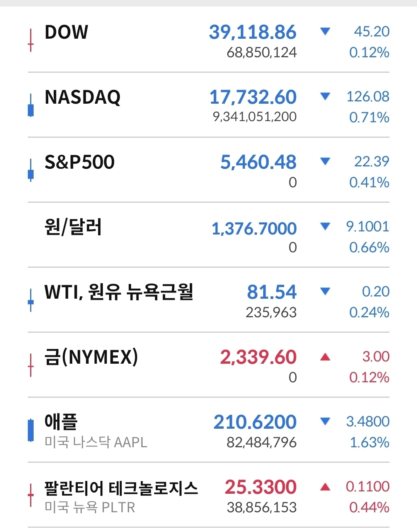Screen dimensions: 417x532
Task: Tap the WTI crude oil candlestick icon
Action: click(x=31, y=300)
